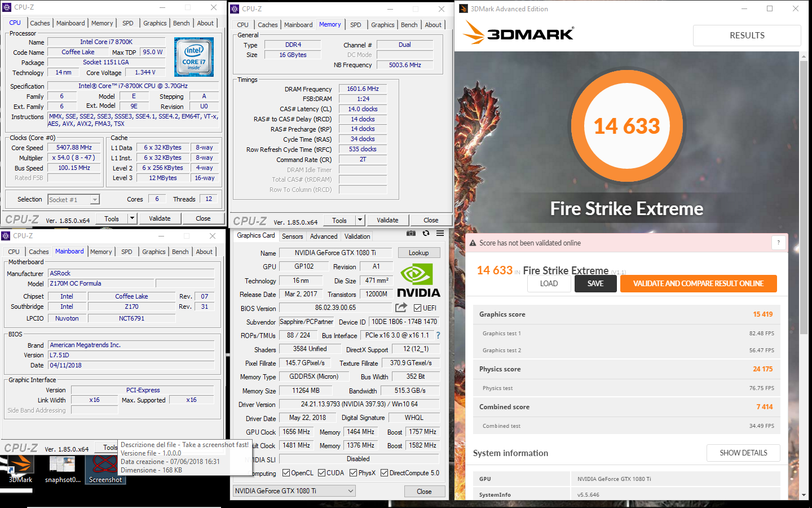Click the 3DMark logo in the header

(518, 33)
